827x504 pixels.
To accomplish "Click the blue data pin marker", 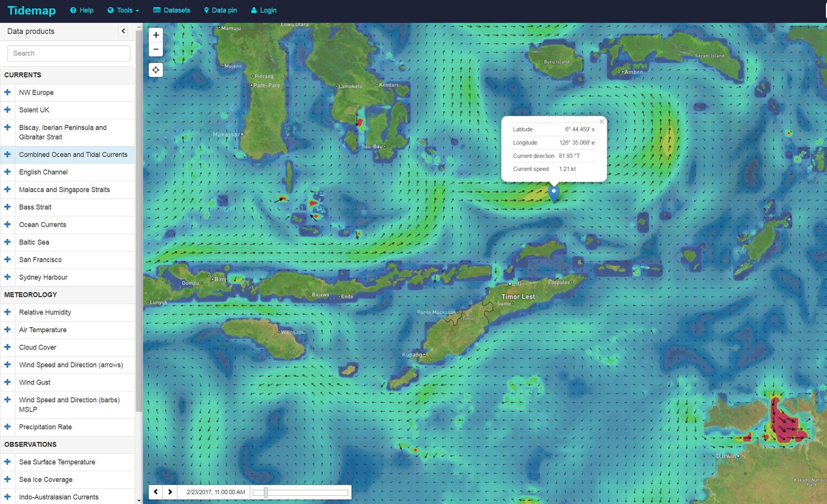I will [554, 193].
